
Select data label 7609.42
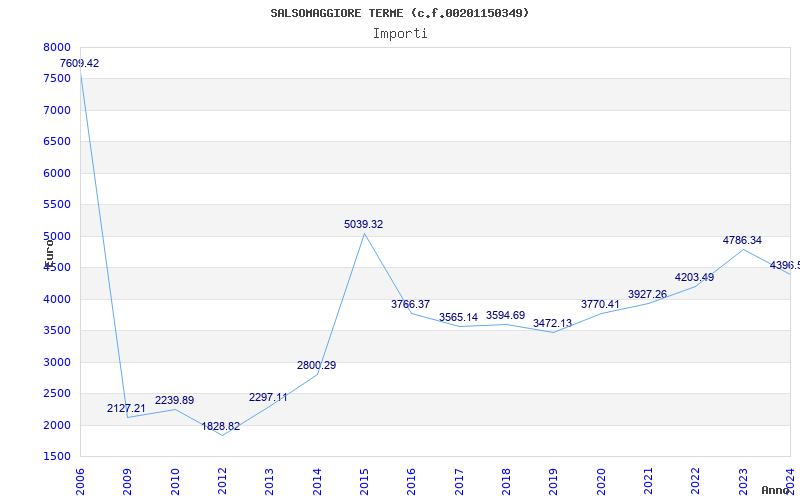coord(80,64)
